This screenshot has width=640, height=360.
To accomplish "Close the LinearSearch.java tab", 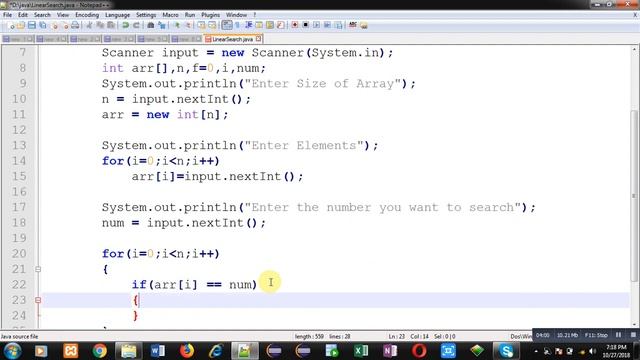I will coord(258,39).
